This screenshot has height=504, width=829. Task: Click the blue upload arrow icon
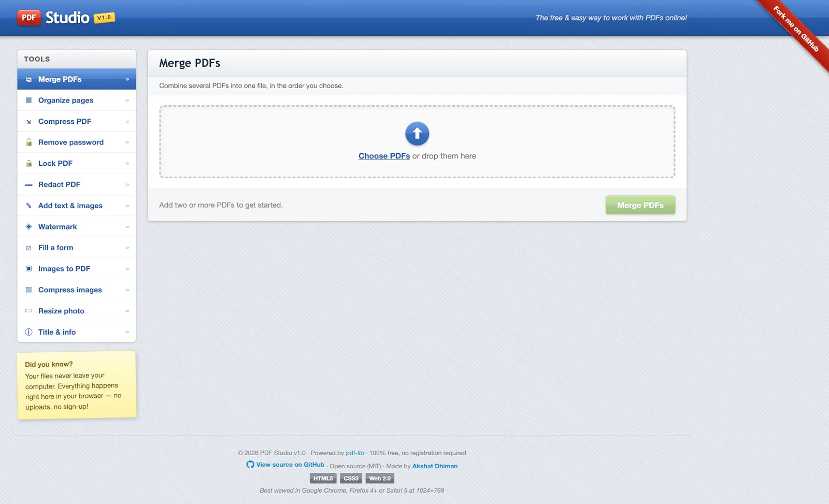(x=417, y=134)
